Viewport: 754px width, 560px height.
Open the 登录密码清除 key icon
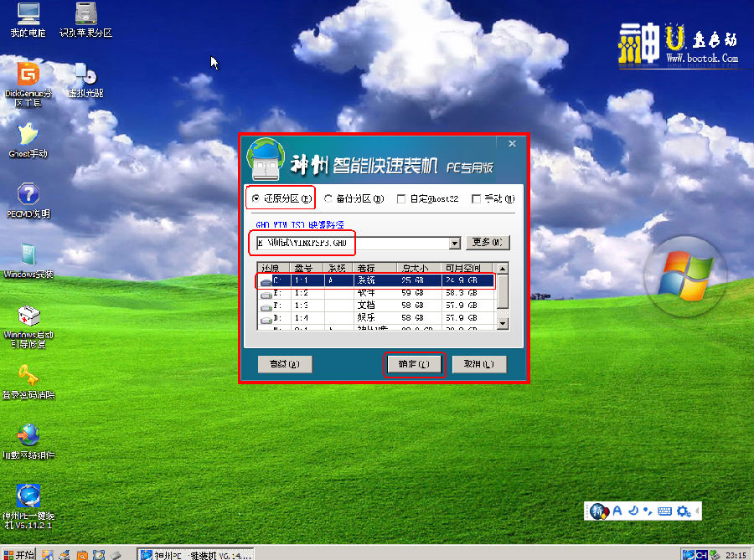tap(28, 378)
